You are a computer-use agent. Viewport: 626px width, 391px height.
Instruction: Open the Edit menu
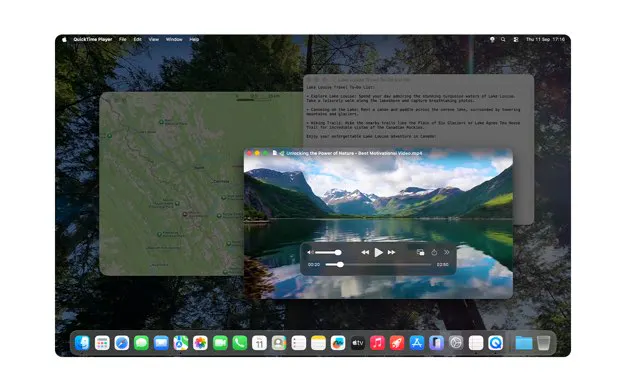(138, 40)
